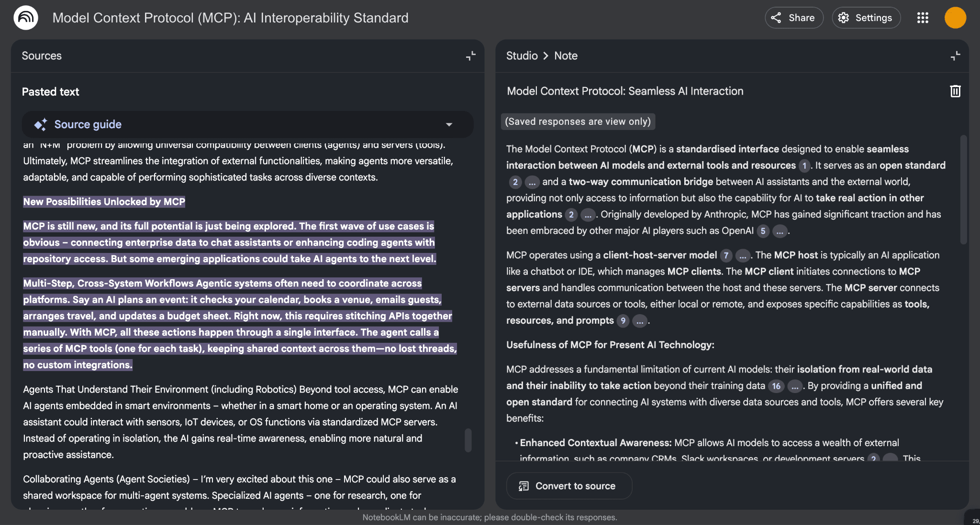Delete the note with trash icon
980x525 pixels.
[955, 91]
